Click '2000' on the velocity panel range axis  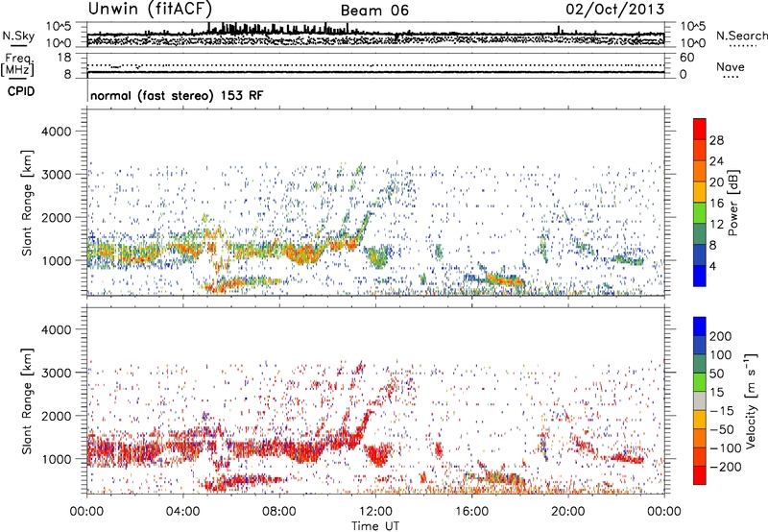tap(57, 416)
